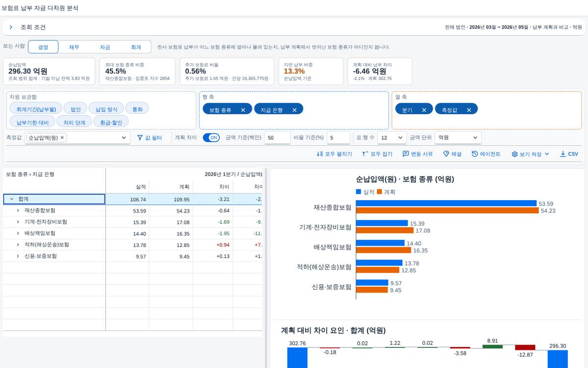Open the 보기 저장 menu

click(531, 154)
